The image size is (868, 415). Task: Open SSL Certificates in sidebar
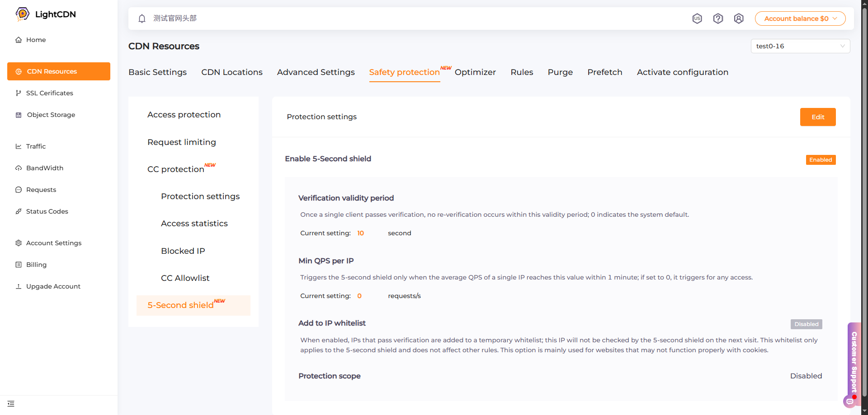tap(49, 93)
